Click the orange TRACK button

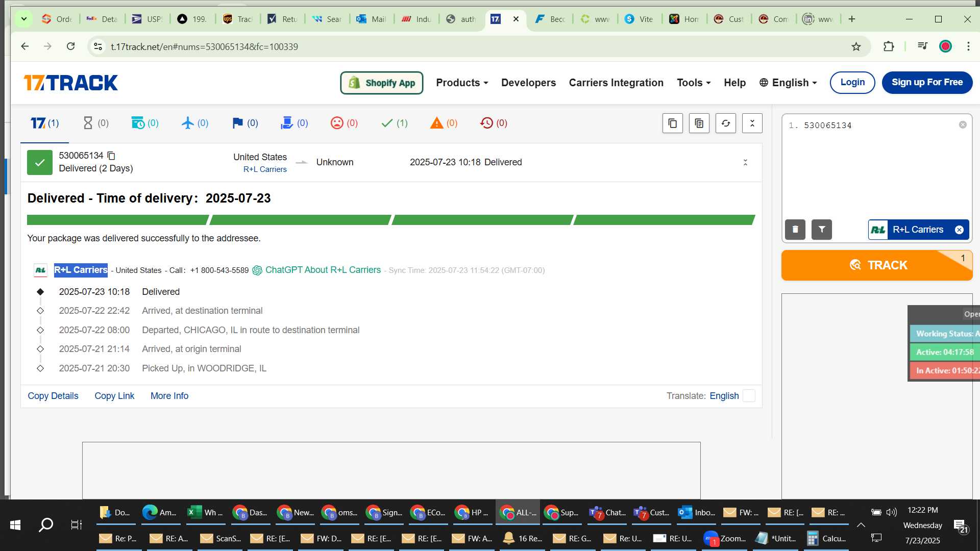(877, 265)
